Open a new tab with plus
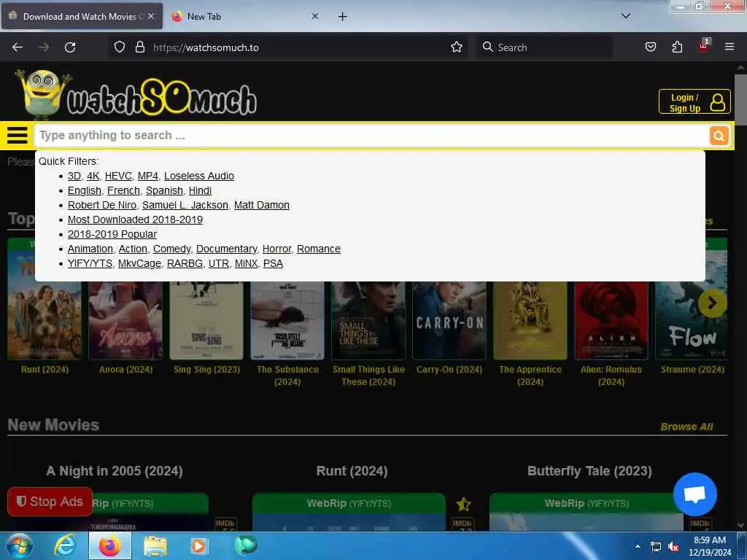The height and width of the screenshot is (560, 747). 342,17
